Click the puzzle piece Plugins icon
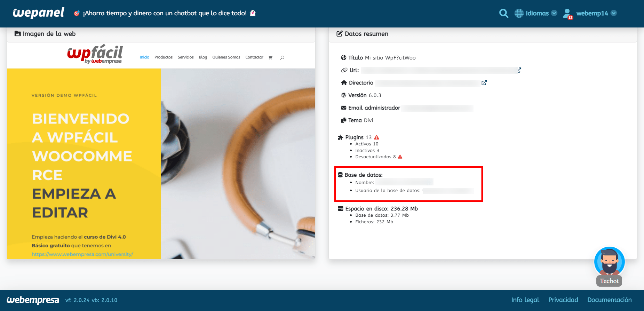The height and width of the screenshot is (311, 644). click(x=341, y=137)
